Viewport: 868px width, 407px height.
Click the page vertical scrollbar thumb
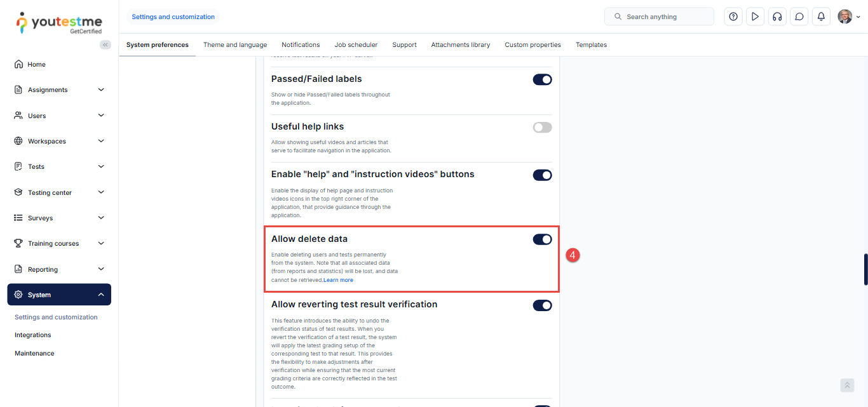click(865, 270)
